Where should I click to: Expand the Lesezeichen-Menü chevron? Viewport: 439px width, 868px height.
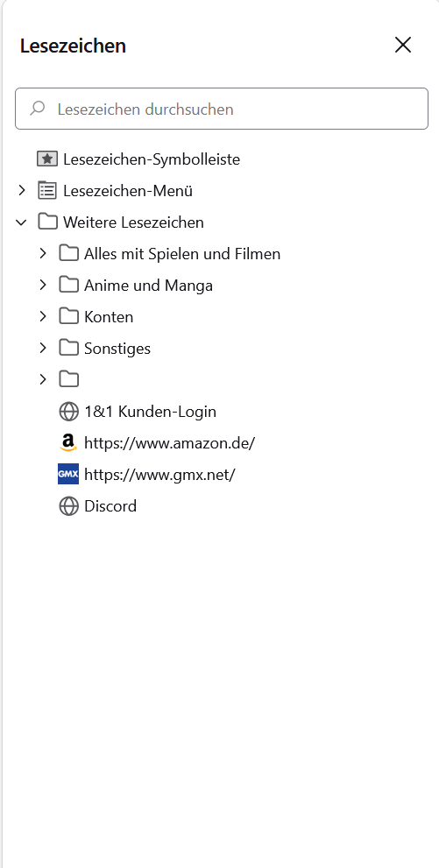22,191
